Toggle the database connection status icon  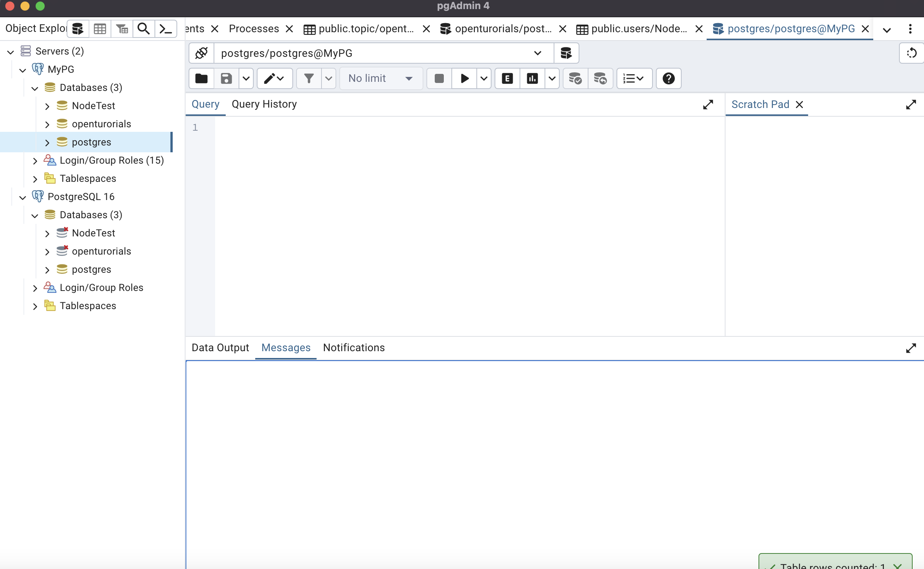[201, 53]
